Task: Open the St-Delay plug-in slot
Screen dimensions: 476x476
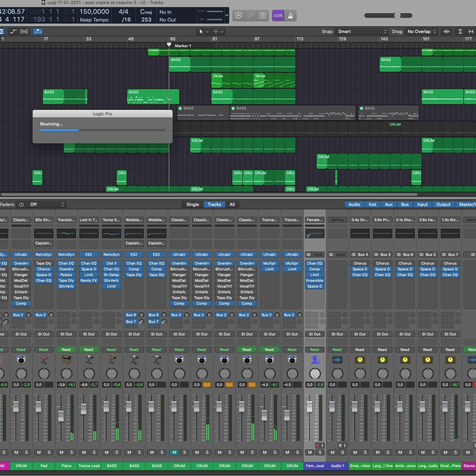Action: tap(111, 275)
